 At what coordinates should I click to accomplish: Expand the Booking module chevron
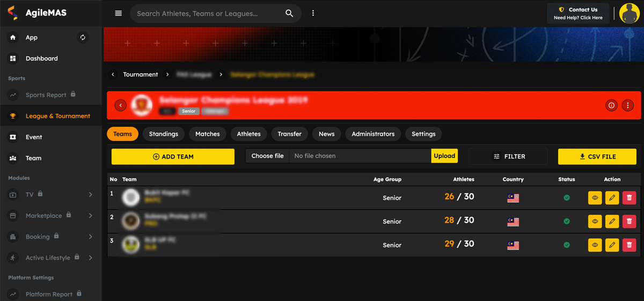point(90,236)
